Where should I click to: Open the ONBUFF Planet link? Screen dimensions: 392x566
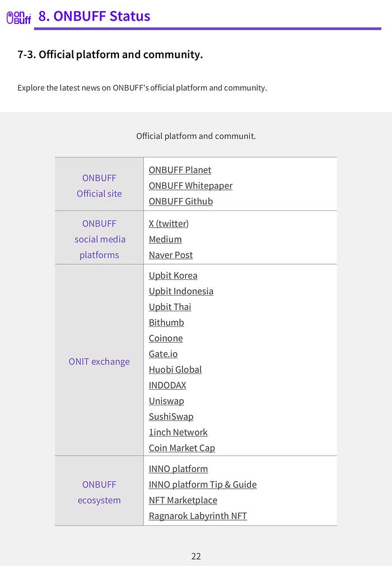[180, 170]
